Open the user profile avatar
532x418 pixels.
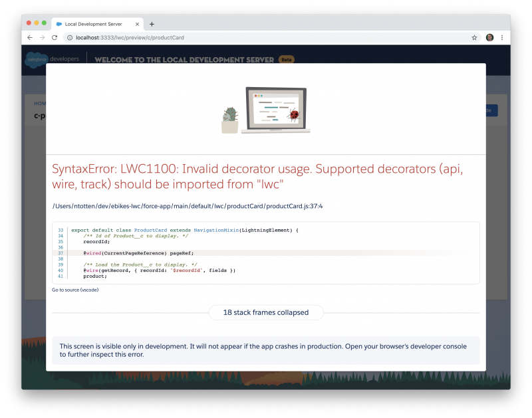[x=489, y=38]
